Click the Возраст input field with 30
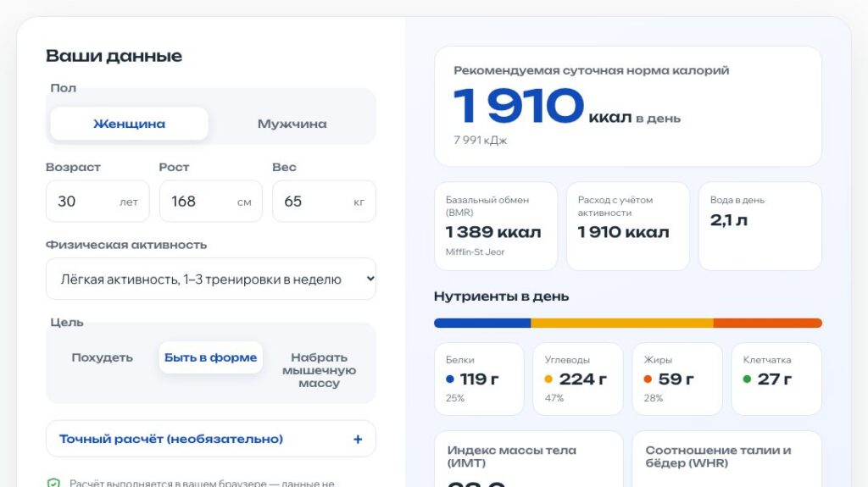Image resolution: width=868 pixels, height=487 pixels. point(97,201)
